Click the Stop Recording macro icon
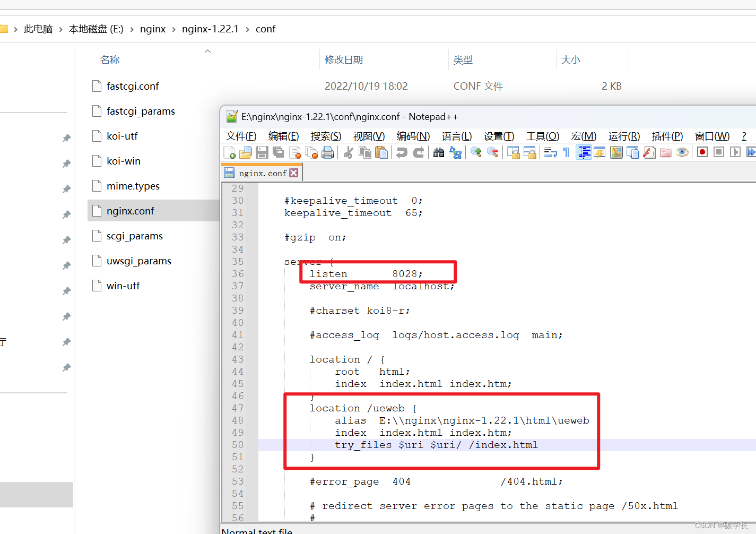The height and width of the screenshot is (534, 756). (719, 153)
